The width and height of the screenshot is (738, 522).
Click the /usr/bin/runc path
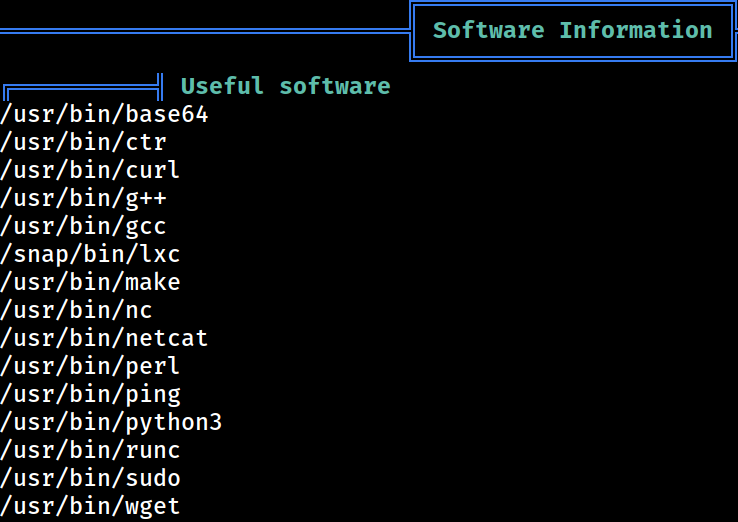click(90, 450)
